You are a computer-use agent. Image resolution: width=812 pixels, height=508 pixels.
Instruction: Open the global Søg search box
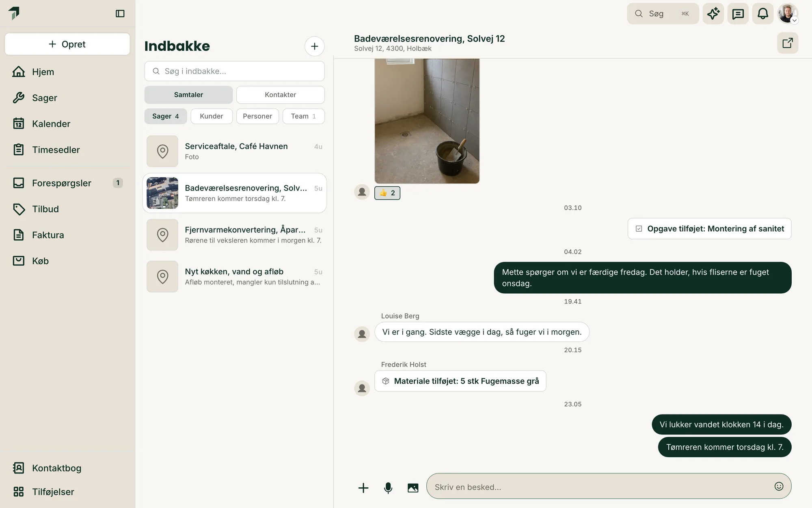[663, 14]
